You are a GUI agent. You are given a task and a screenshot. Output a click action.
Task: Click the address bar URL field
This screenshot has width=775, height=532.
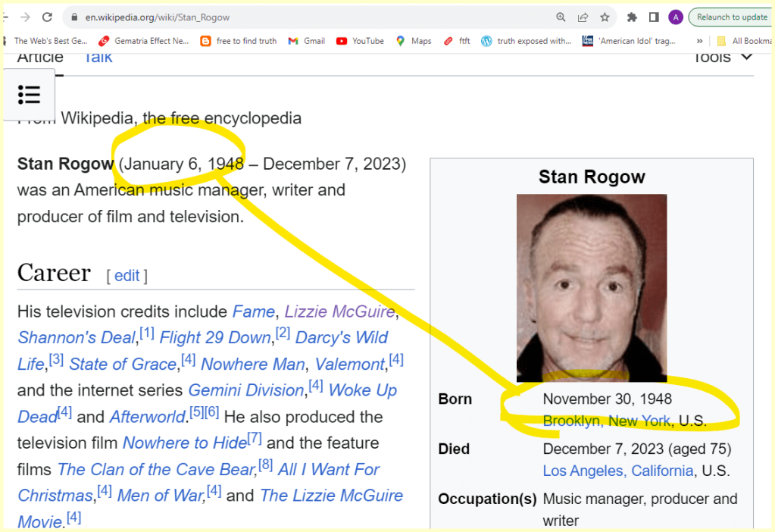(303, 17)
